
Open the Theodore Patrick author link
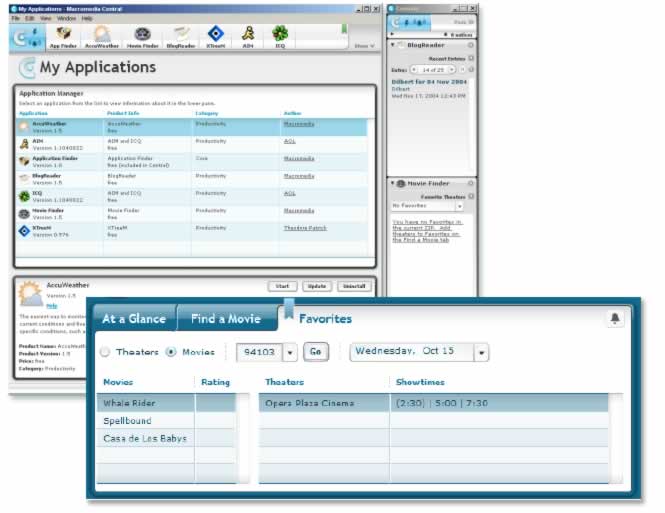click(x=305, y=228)
